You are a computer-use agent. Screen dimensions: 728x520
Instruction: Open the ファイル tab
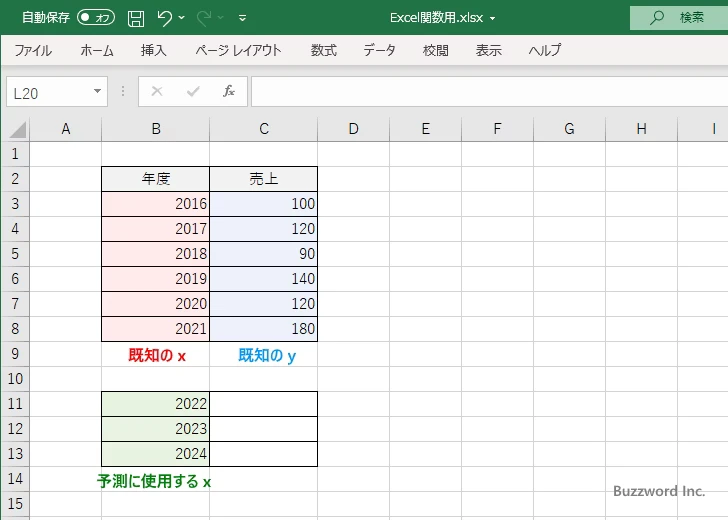coord(33,50)
